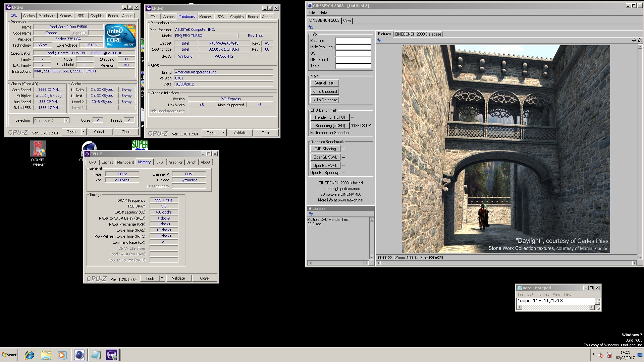Click DRAM Frequency value 555.4 MHz
Viewport: 644px width, 362px height.
click(164, 200)
